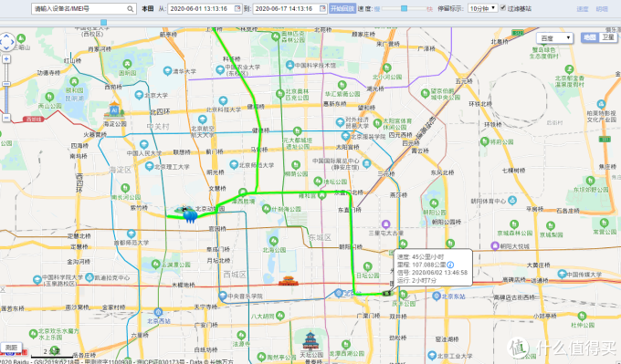Click the pan control compass
This screenshot has height=364, width=621.
pos(6,42)
